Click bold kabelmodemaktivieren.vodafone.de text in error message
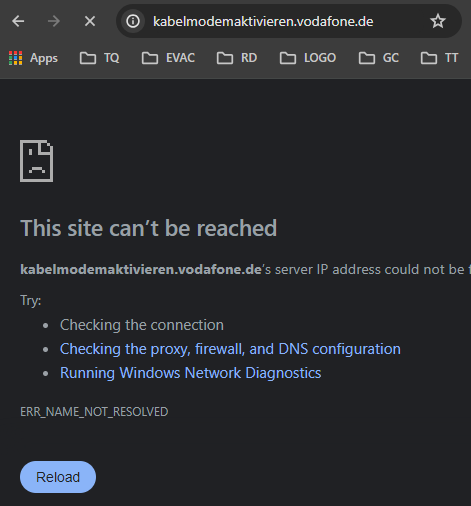This screenshot has height=506, width=471. tap(141, 269)
